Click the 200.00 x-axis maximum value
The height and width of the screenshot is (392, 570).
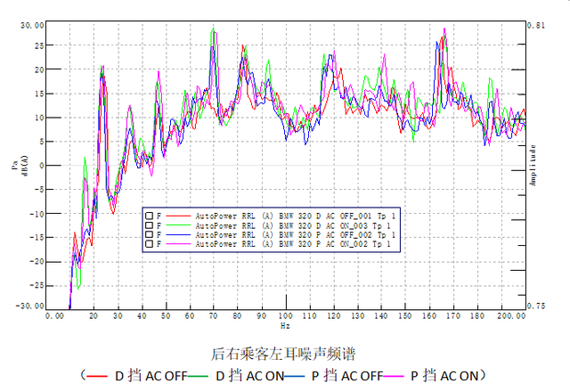tap(510, 314)
